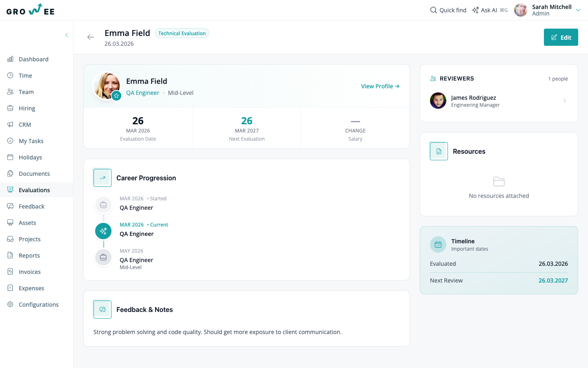Open the Feedback menu item
Image resolution: width=588 pixels, height=368 pixels.
click(37, 206)
